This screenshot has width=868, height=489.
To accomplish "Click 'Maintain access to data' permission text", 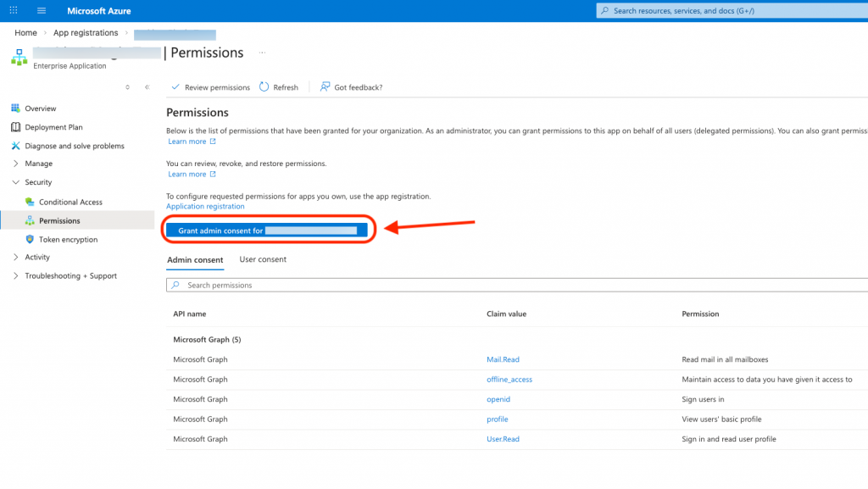I will pos(766,380).
